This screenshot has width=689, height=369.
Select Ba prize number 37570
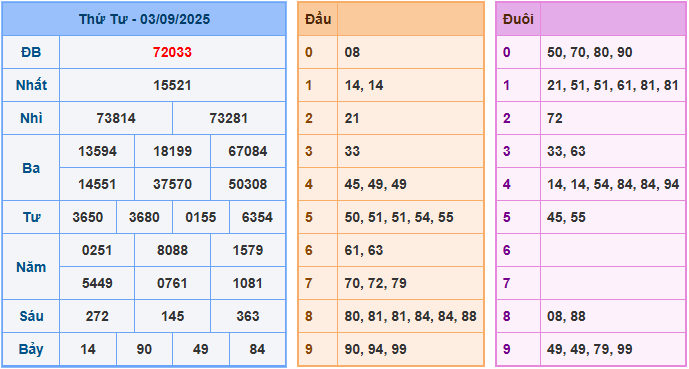[172, 184]
